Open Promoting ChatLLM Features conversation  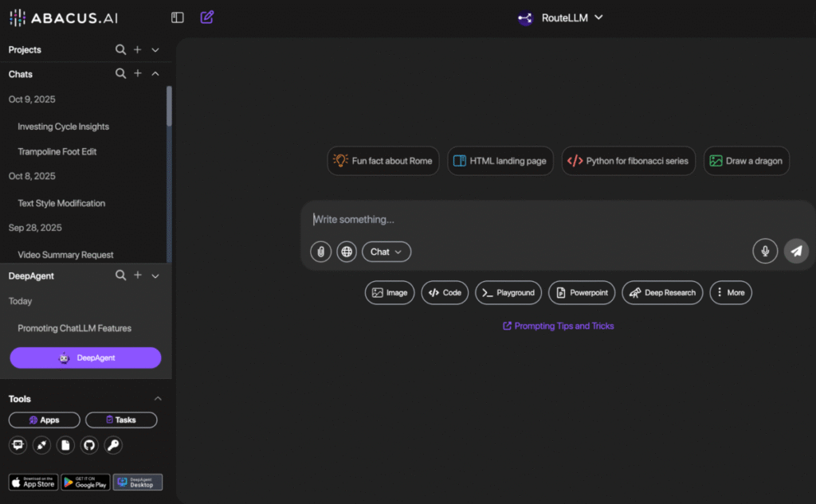coord(74,328)
